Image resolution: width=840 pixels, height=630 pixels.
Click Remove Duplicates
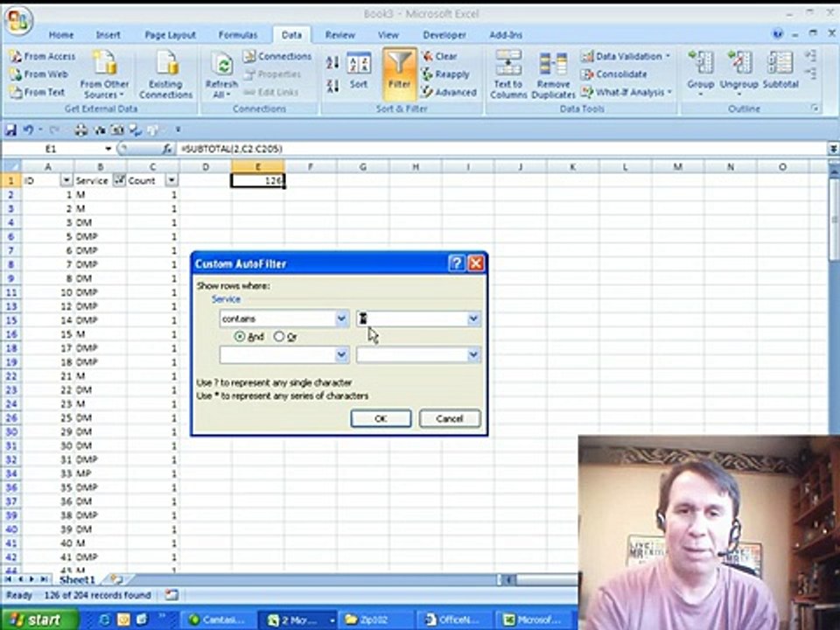553,74
